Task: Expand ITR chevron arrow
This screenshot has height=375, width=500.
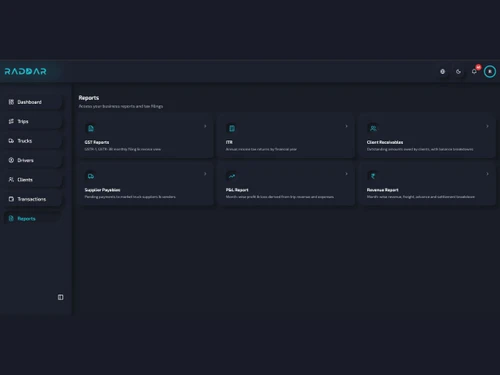Action: (x=346, y=126)
